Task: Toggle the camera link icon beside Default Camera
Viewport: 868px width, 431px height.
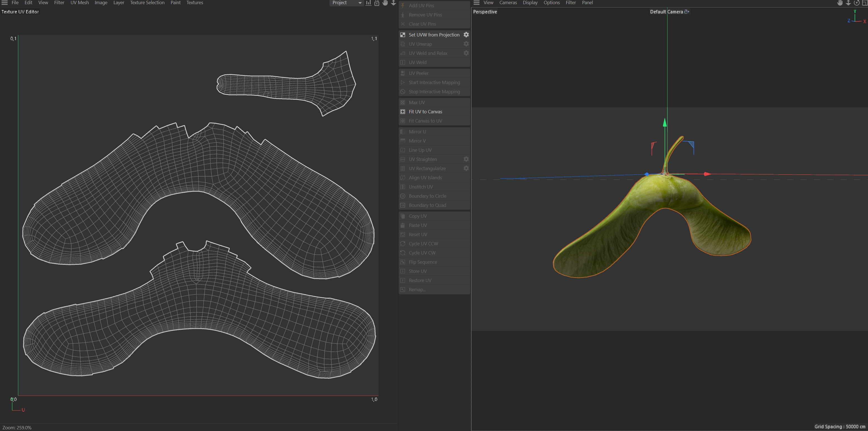Action: pyautogui.click(x=687, y=11)
